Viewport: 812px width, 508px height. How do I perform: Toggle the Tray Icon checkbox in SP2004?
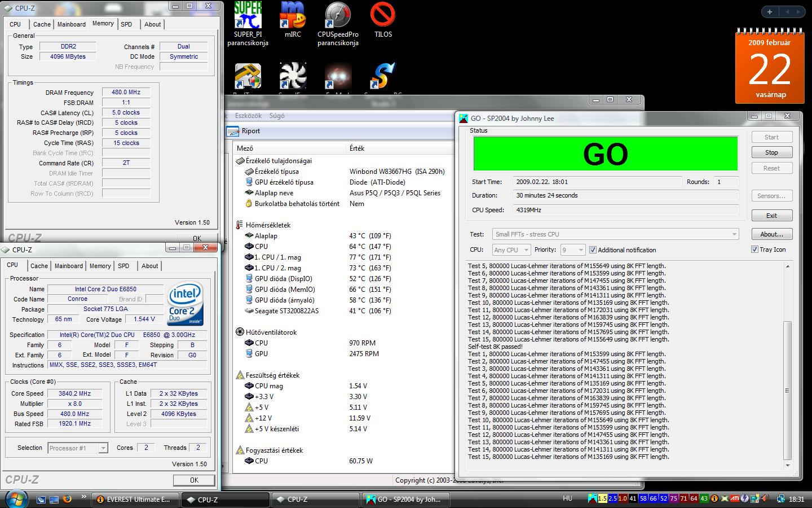click(x=754, y=249)
